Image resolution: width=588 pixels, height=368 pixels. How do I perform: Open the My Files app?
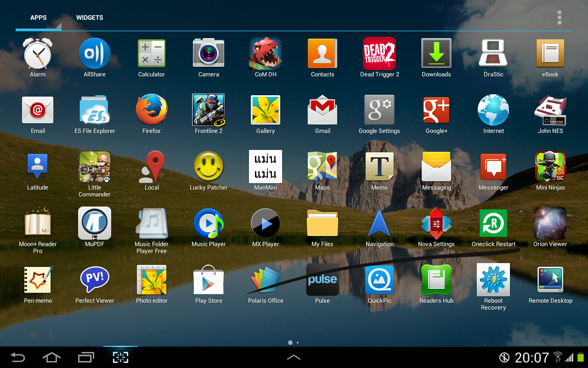(322, 223)
